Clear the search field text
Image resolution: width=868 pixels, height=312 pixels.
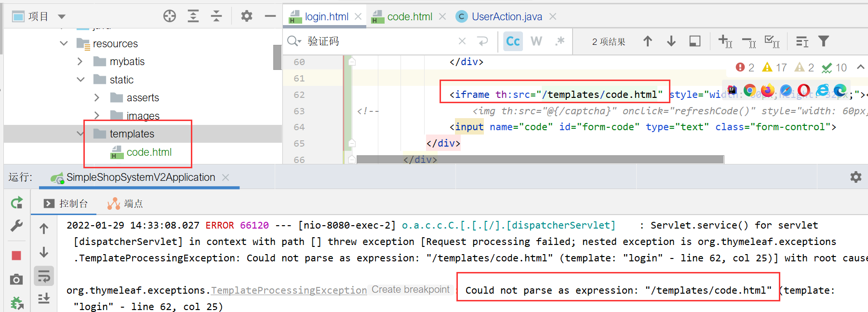click(x=462, y=41)
